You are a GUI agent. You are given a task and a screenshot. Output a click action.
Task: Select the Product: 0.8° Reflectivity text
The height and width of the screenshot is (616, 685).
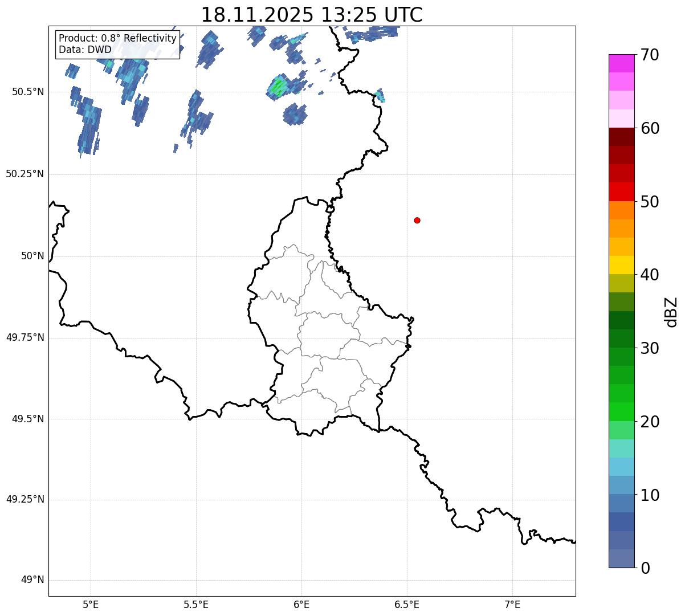117,38
